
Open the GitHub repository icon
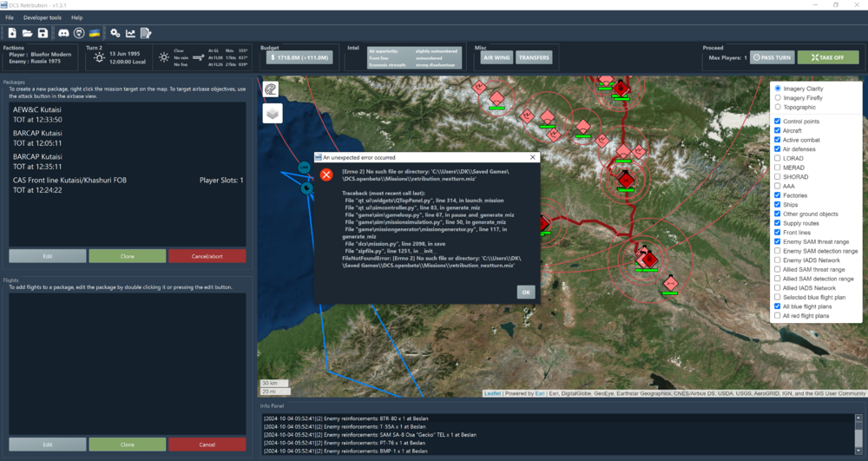(x=79, y=33)
